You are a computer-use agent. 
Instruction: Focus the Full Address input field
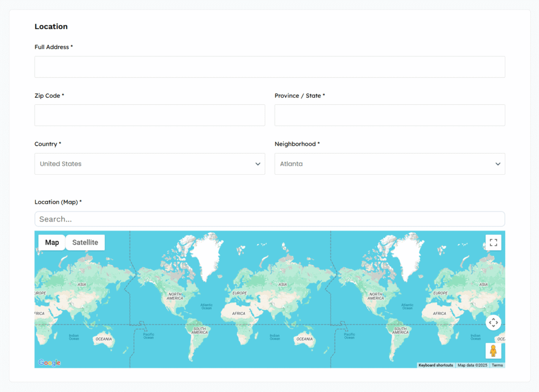(269, 67)
